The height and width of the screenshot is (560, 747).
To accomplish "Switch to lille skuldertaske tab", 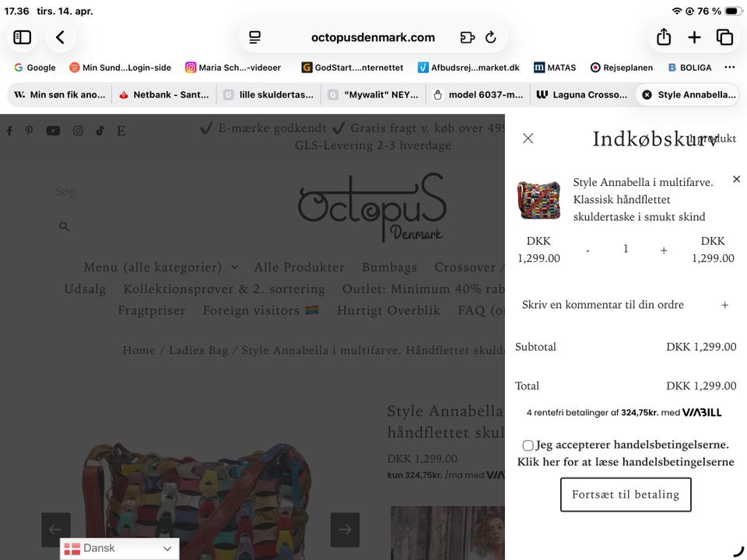I will point(269,95).
